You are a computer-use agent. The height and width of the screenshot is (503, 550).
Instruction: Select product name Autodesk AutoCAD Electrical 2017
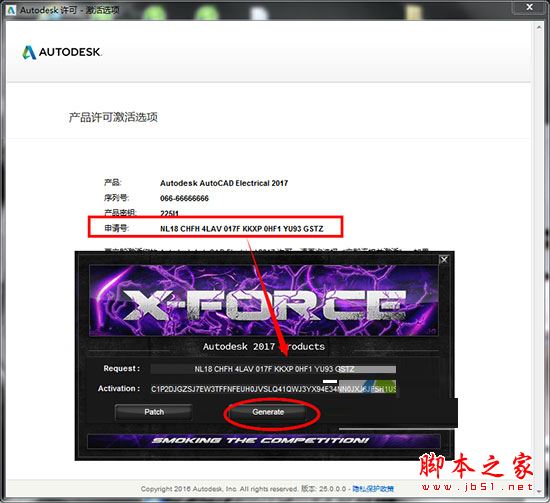224,183
